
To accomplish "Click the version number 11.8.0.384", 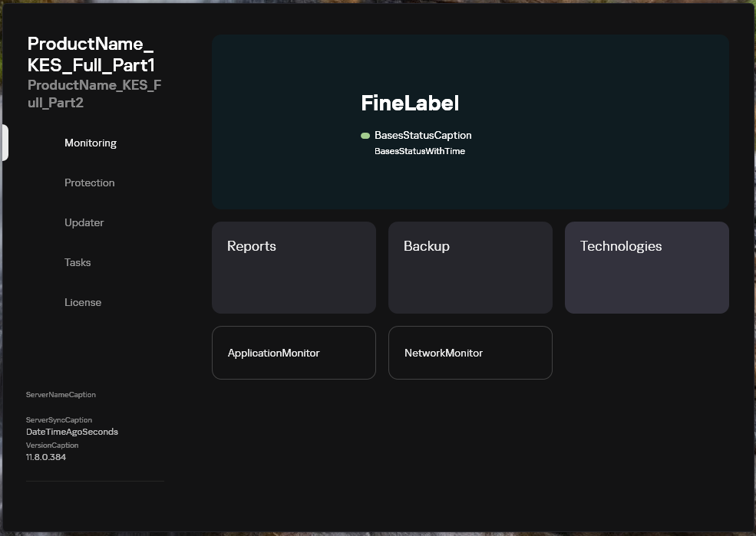I will click(x=46, y=457).
